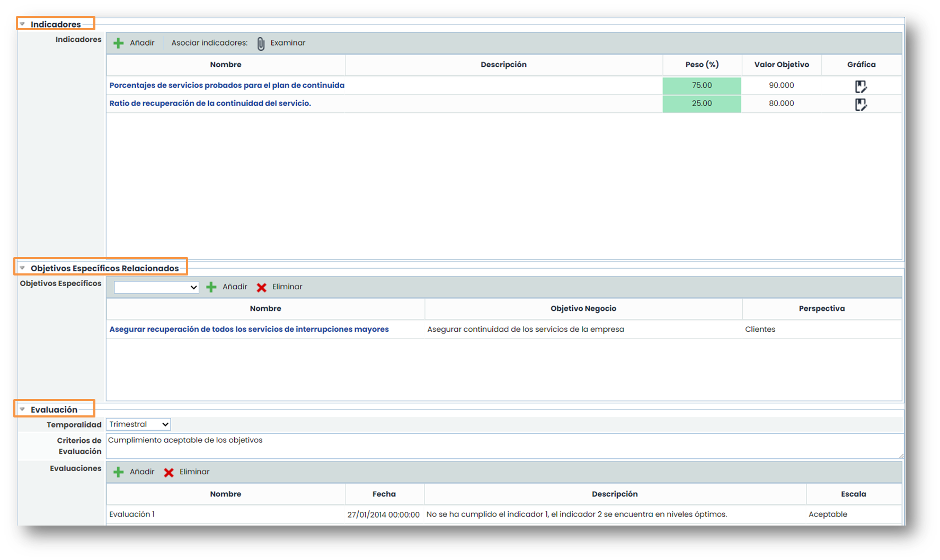
Task: Click red X Eliminar in Evaluaciones
Action: 169,472
